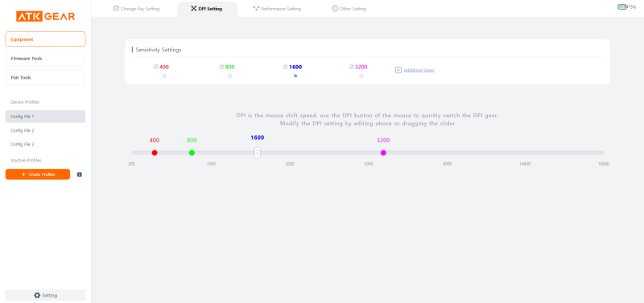The width and height of the screenshot is (644, 303).
Task: Select the 400 DPI radio button
Action: click(164, 76)
